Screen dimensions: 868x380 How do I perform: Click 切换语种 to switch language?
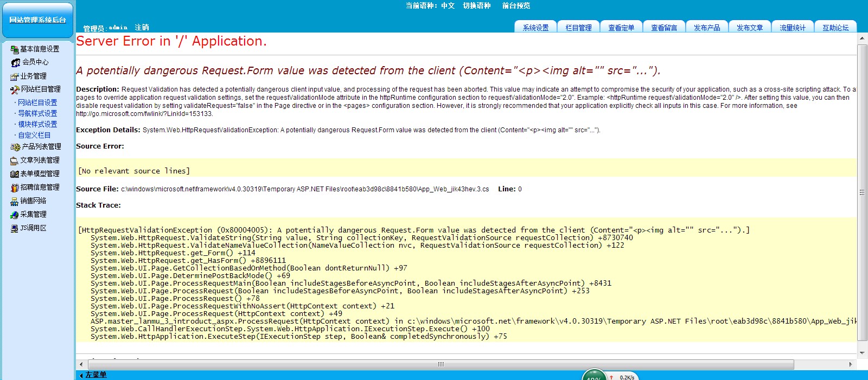[476, 5]
